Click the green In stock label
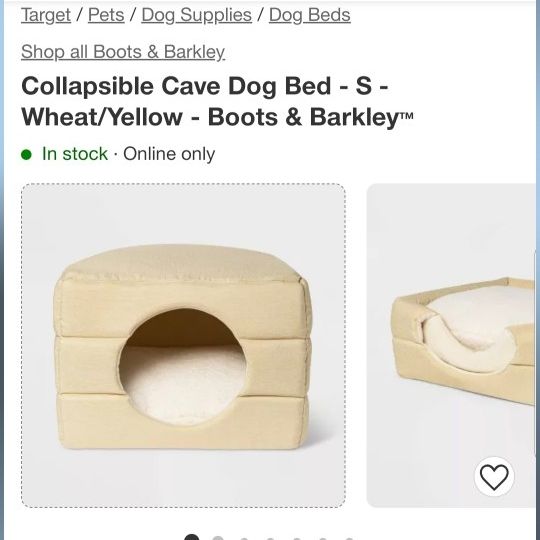 coord(75,154)
